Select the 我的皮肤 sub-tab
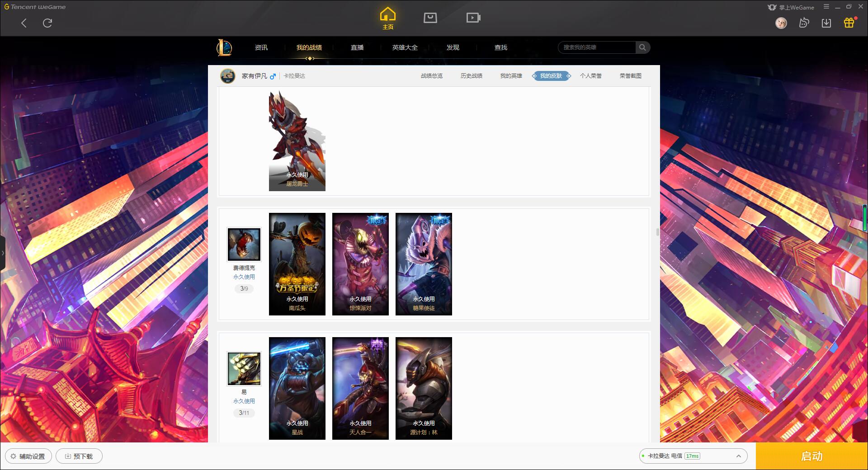The width and height of the screenshot is (868, 470). (x=551, y=76)
